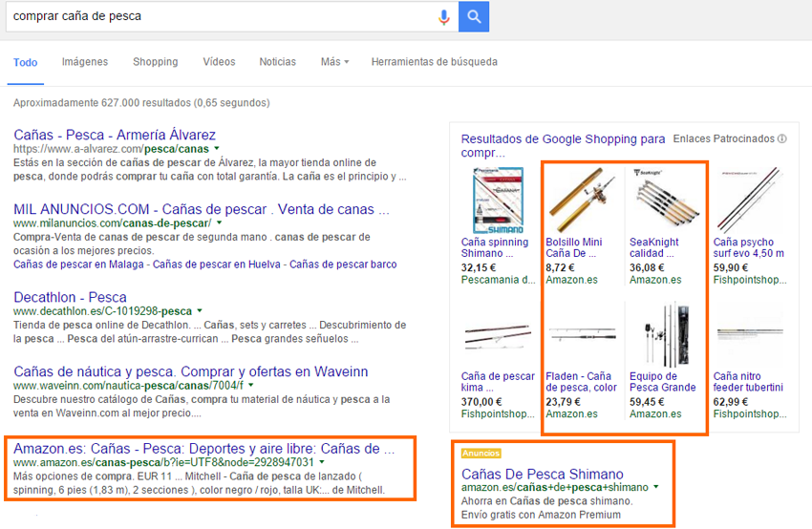The width and height of the screenshot is (812, 529).
Task: Open Cañas - Pesca - Armería Álvarez result
Action: (x=115, y=135)
